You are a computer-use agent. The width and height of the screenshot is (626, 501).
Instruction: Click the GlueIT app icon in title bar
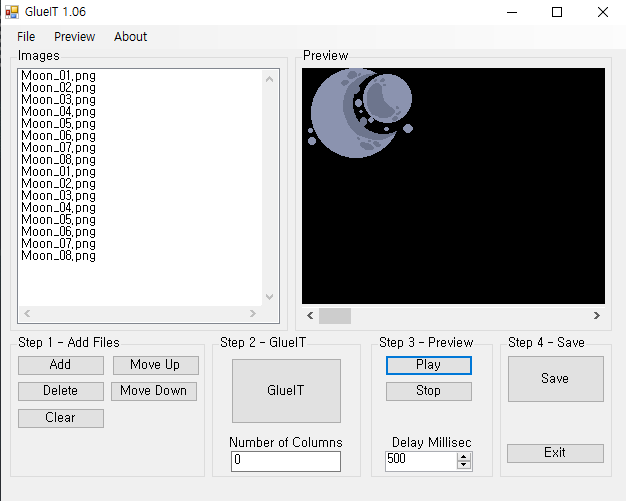[x=12, y=12]
